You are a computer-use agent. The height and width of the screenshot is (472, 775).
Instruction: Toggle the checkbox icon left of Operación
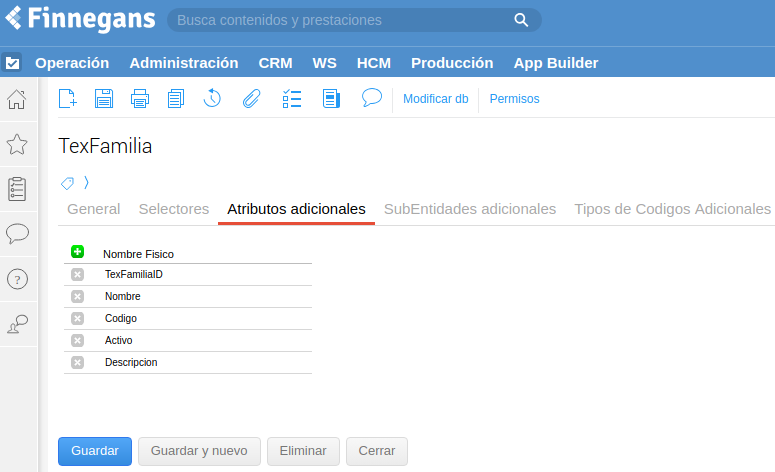(x=12, y=63)
